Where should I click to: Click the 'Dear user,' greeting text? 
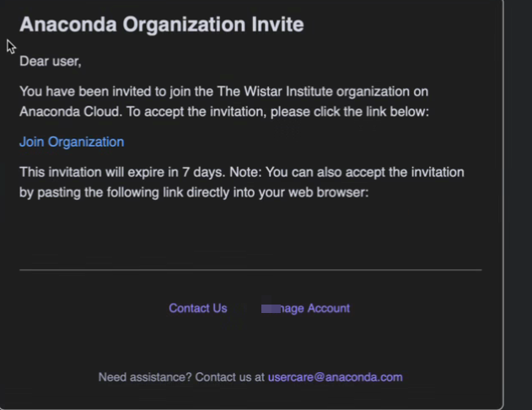51,62
